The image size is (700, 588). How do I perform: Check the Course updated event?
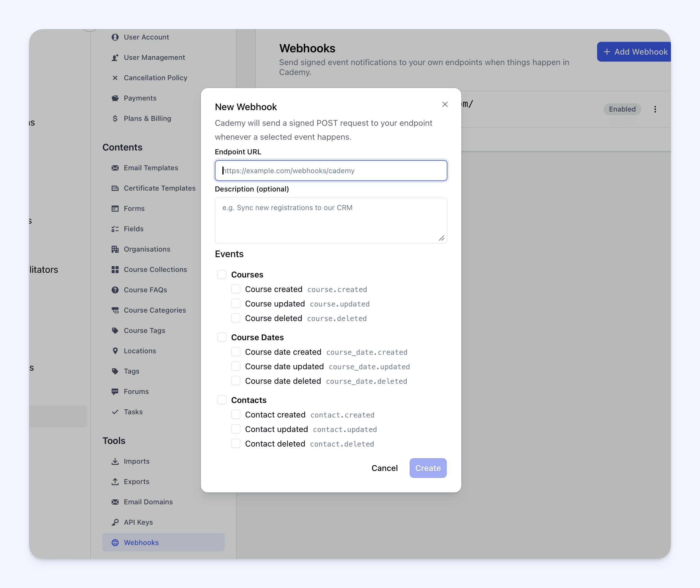236,303
